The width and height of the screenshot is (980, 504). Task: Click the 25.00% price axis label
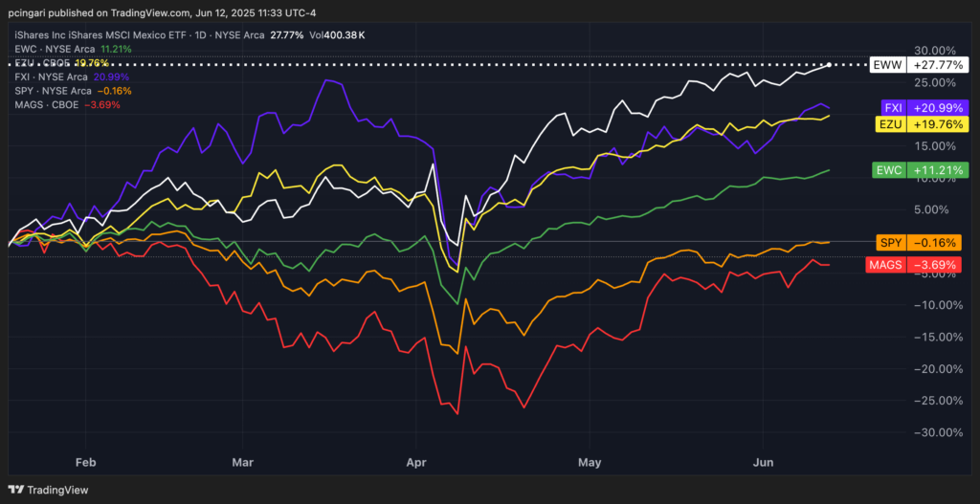937,82
